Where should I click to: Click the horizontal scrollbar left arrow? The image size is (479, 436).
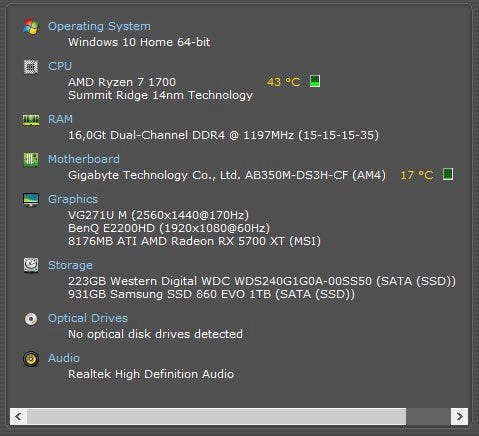(18, 416)
